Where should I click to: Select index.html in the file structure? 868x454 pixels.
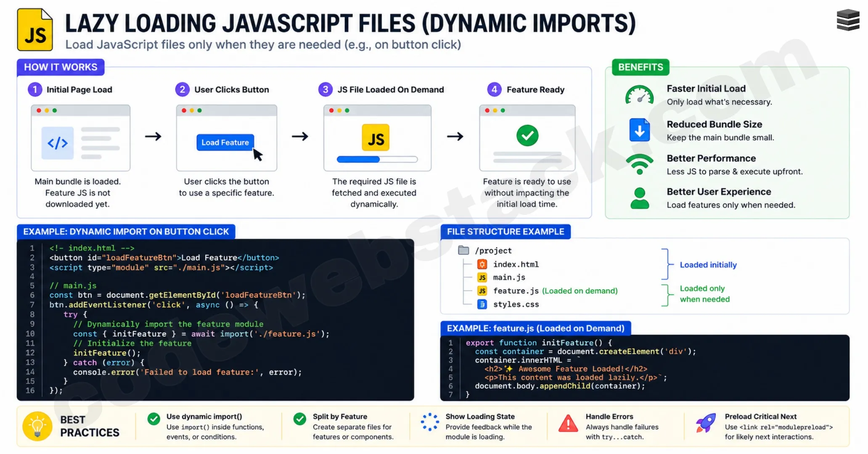[516, 264]
